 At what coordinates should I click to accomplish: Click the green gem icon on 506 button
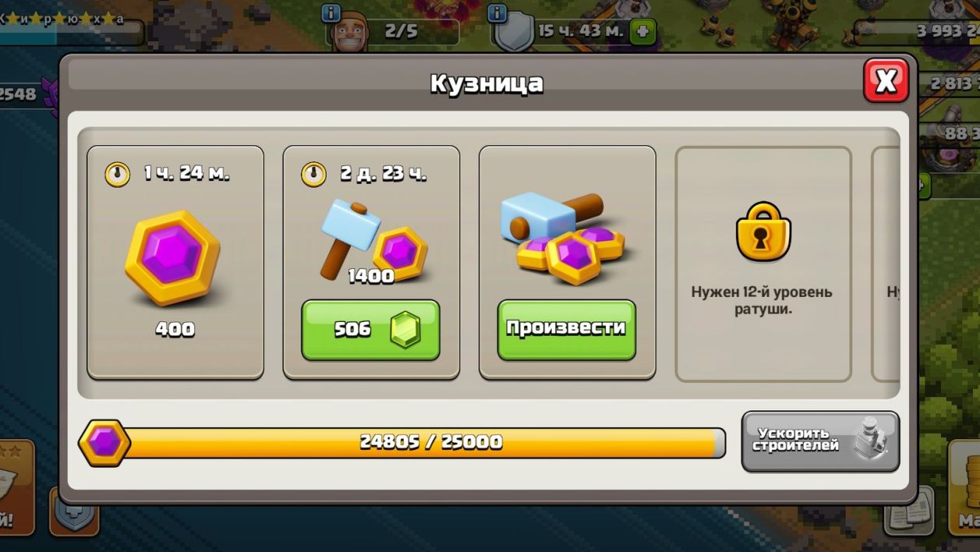[404, 330]
